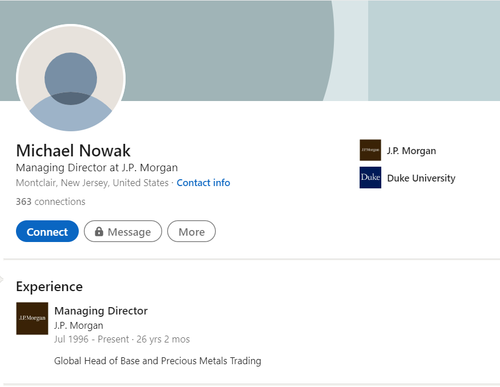View the 363 connections list
The height and width of the screenshot is (387, 500).
(x=51, y=202)
